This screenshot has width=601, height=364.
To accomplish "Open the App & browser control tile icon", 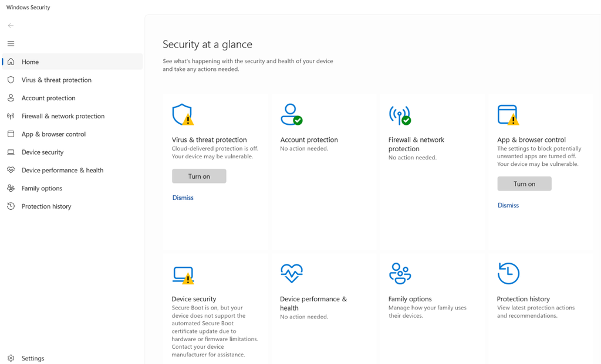I will [x=508, y=115].
